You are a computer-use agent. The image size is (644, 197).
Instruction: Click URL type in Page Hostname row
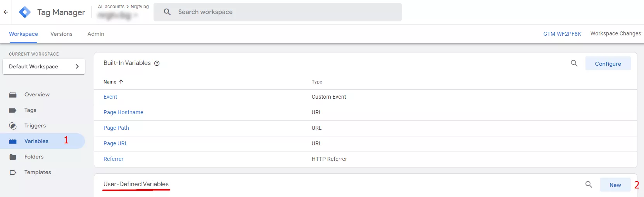tap(316, 112)
